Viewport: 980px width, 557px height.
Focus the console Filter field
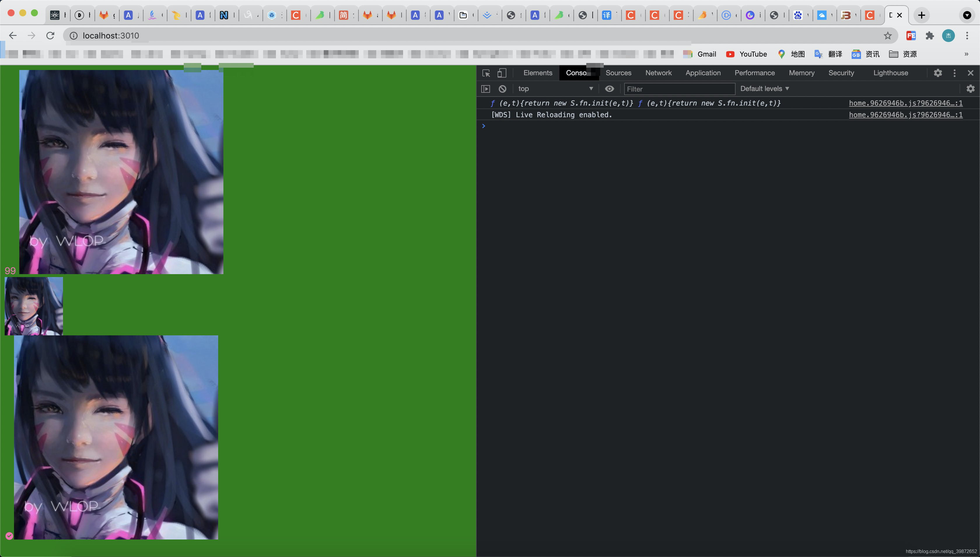[x=679, y=89]
